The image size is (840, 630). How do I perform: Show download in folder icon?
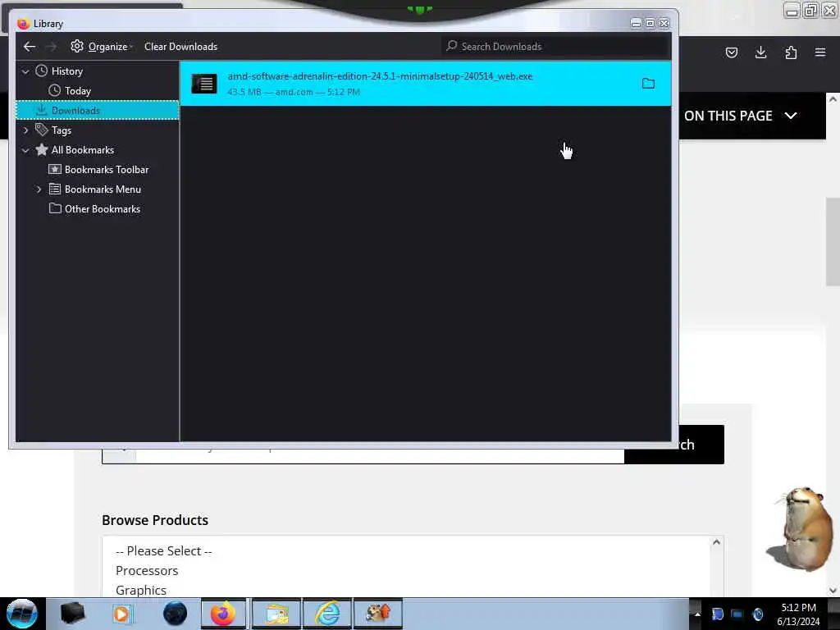tap(648, 84)
